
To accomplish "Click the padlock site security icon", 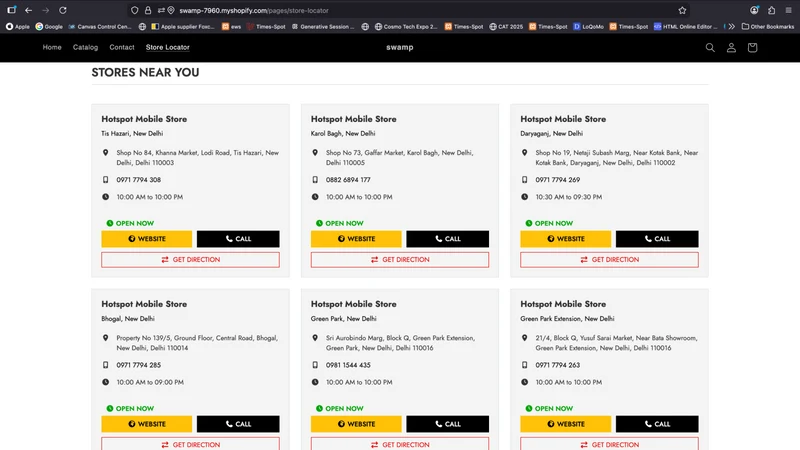I will point(148,10).
